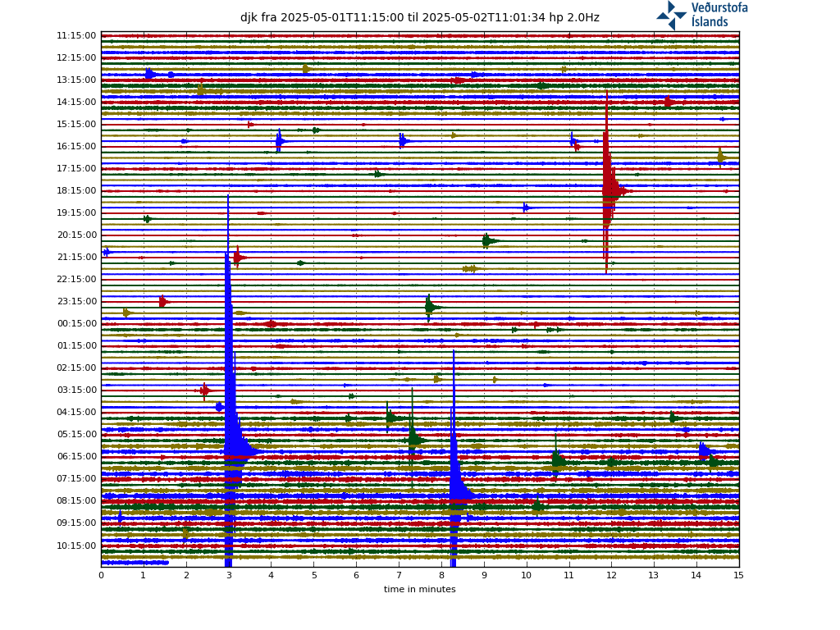This screenshot has width=840, height=630.
Task: Select the 17:15:00 time label
Action: click(76, 168)
